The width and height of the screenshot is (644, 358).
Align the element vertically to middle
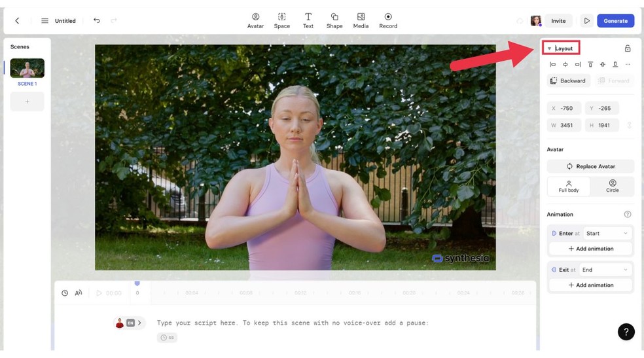pos(603,64)
